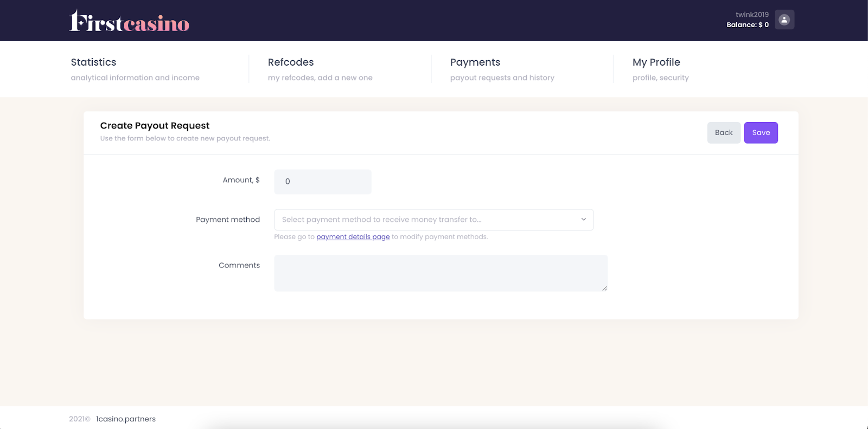Click the Amount, $ label
The image size is (868, 429).
pos(241,180)
